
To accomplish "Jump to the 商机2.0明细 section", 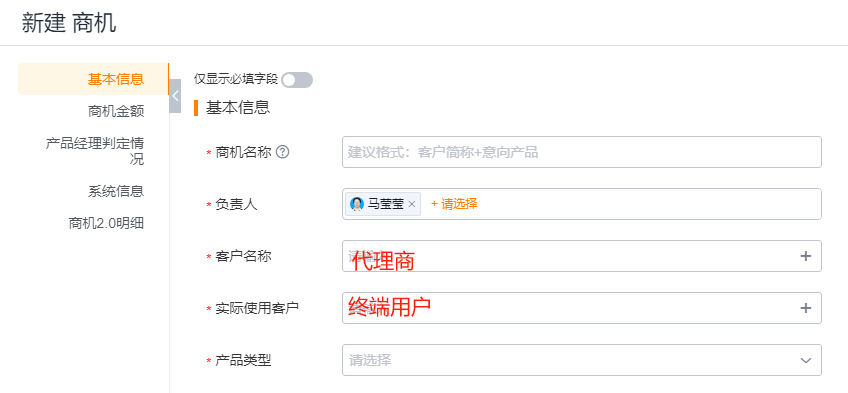I will [106, 223].
